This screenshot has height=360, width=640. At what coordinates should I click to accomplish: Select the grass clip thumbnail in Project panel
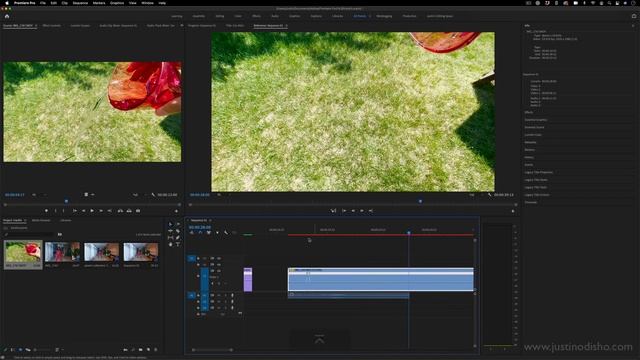click(x=23, y=252)
